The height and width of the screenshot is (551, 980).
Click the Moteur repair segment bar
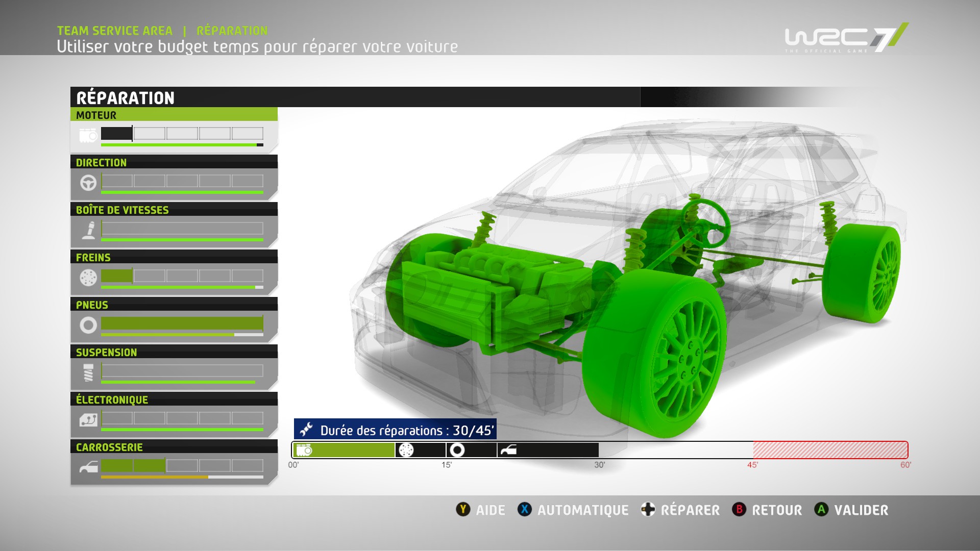click(182, 134)
